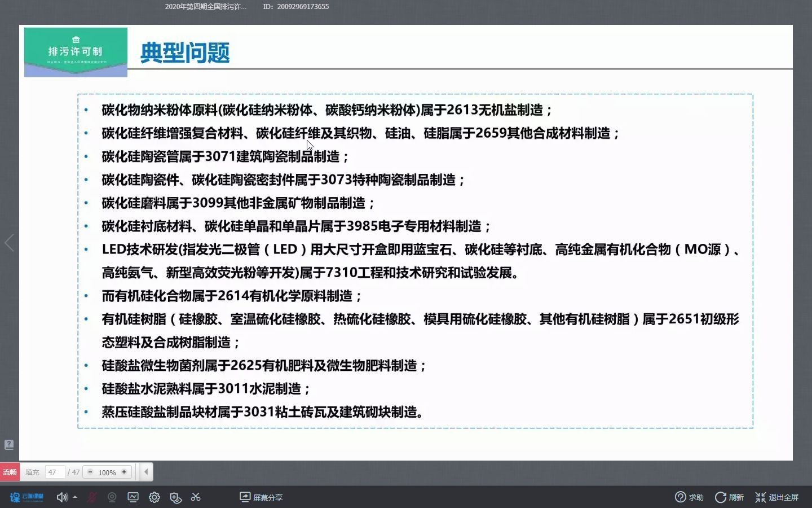Click the line about 2625有机肥料
The height and width of the screenshot is (508, 812).
(x=264, y=365)
